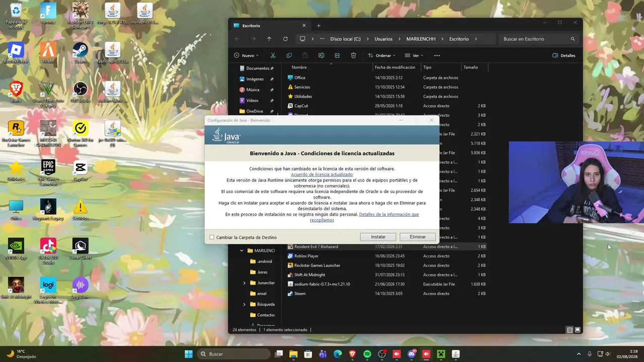
Task: Navigate to 'Disco local (C:)' breadcrumb
Action: click(x=345, y=39)
